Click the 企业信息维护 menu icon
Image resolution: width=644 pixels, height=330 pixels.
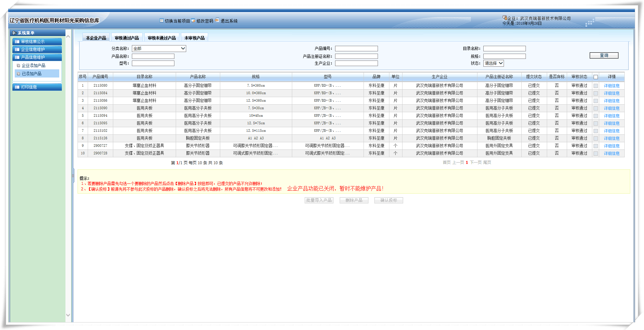click(x=17, y=49)
